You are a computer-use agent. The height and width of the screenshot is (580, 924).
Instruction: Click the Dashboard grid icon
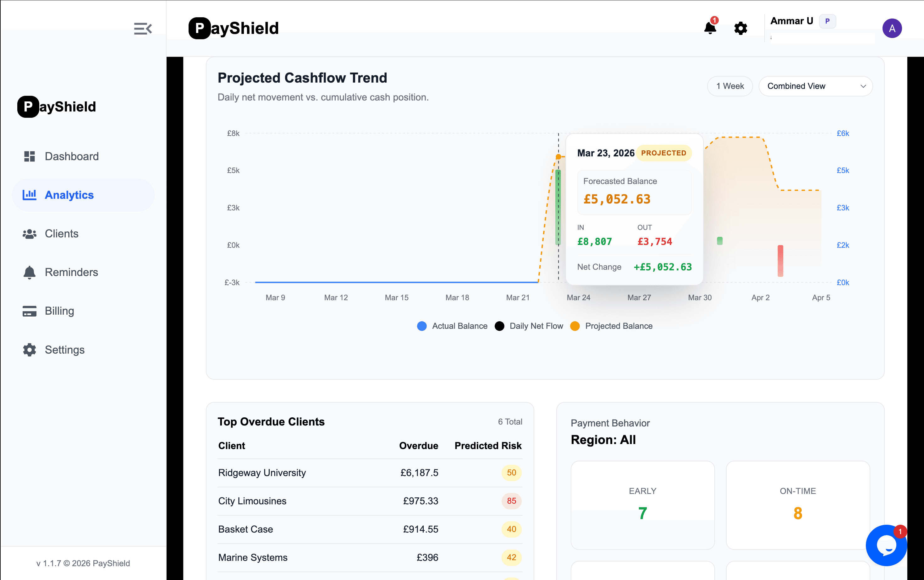click(x=30, y=156)
